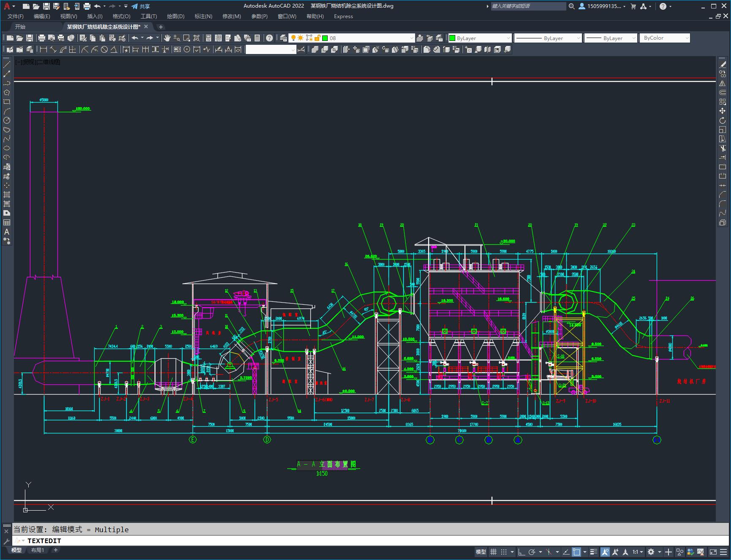
Task: Switch to the 布局1 layout tab
Action: [x=38, y=550]
